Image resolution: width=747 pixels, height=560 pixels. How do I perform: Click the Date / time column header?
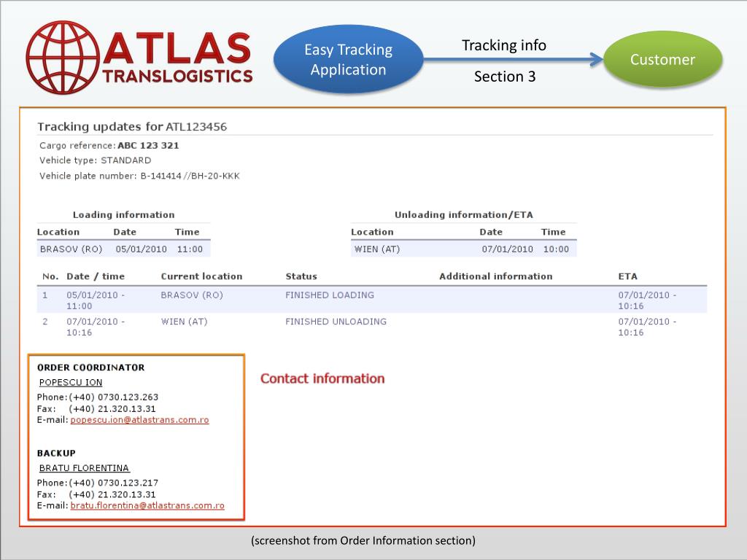point(96,276)
